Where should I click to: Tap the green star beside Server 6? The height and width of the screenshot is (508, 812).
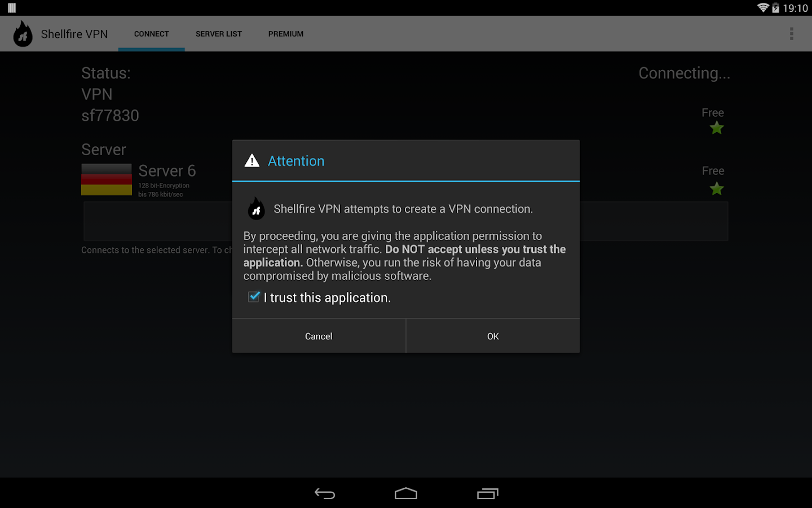point(717,189)
